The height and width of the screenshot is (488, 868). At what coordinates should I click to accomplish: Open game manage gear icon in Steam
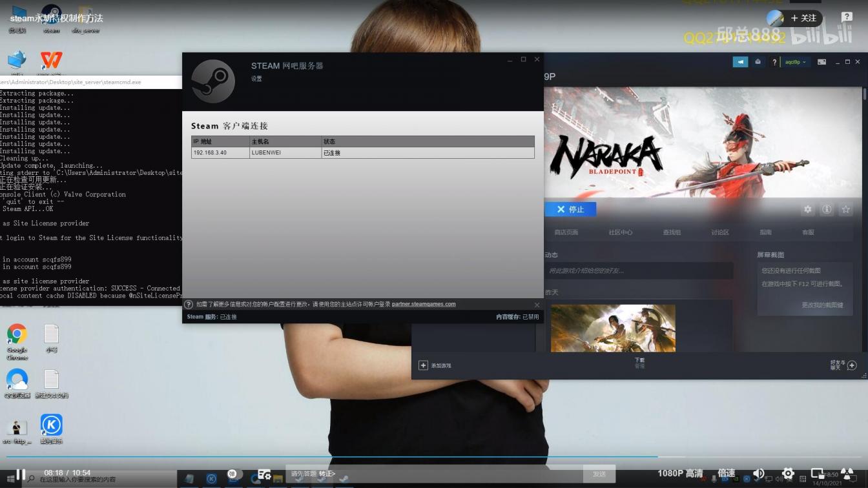807,209
